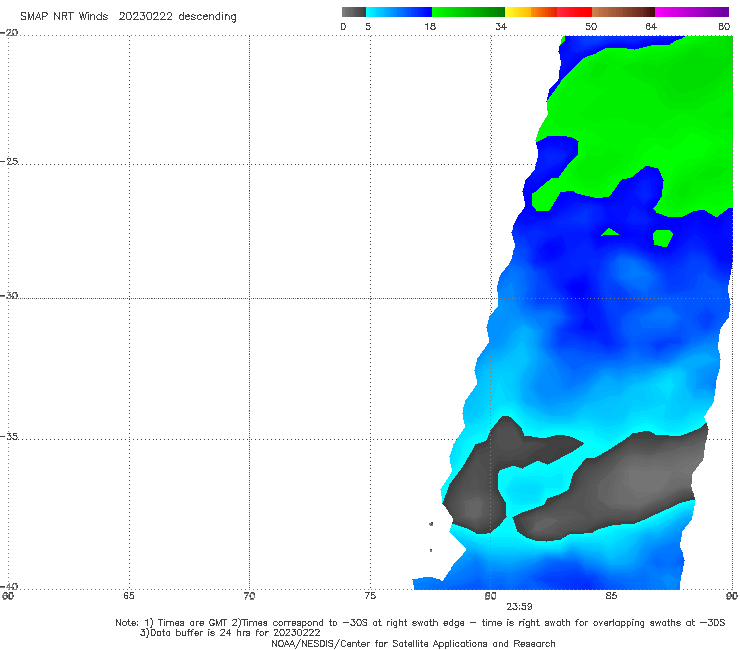The height and width of the screenshot is (650, 740).
Task: Select the gray 0–5 segment of the color bar
Action: (353, 12)
